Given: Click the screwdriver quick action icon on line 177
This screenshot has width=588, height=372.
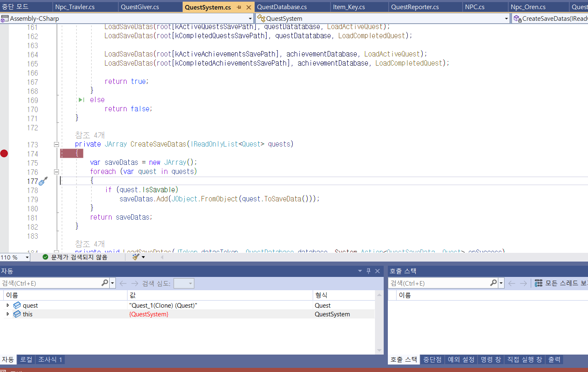Looking at the screenshot, I should [43, 181].
